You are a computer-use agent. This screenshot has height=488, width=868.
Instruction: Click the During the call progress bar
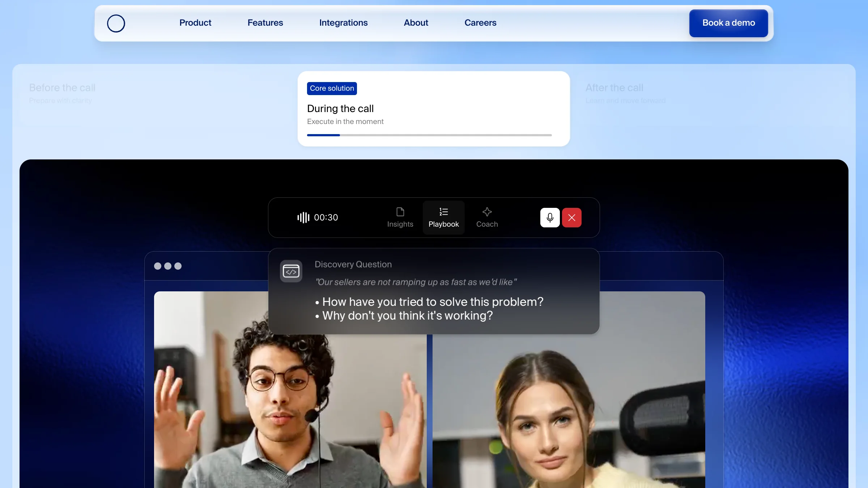(x=429, y=135)
